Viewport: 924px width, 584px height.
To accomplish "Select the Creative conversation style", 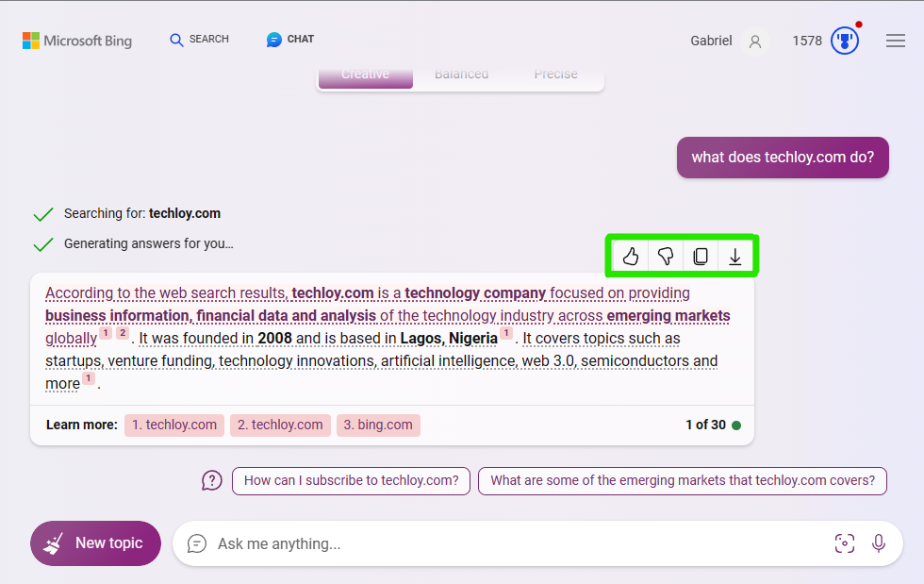I will 366,75.
